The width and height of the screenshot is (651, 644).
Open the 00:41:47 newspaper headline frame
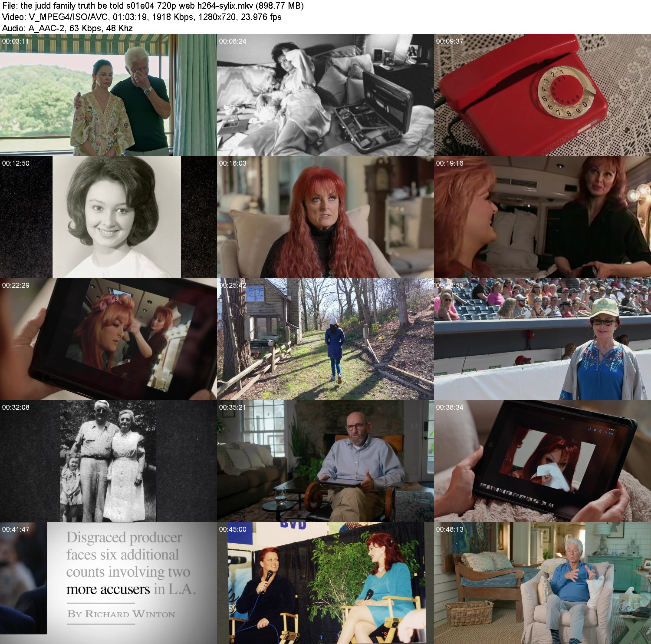coord(108,583)
